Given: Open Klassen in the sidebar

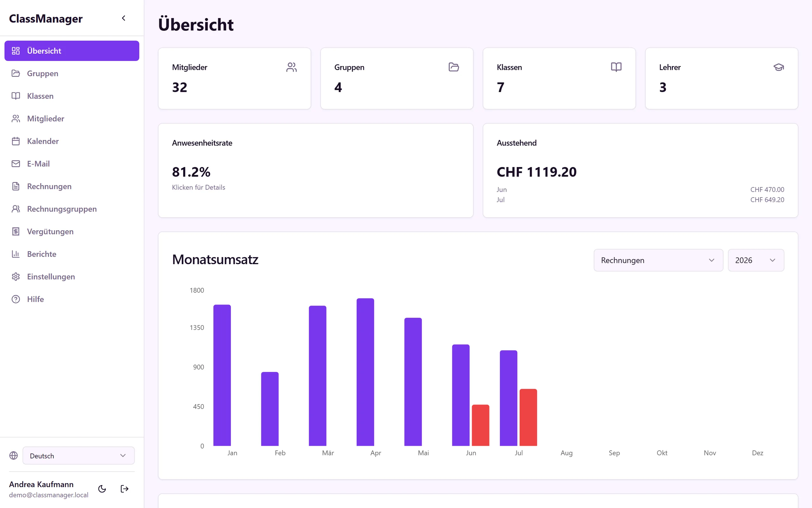Looking at the screenshot, I should pos(72,96).
